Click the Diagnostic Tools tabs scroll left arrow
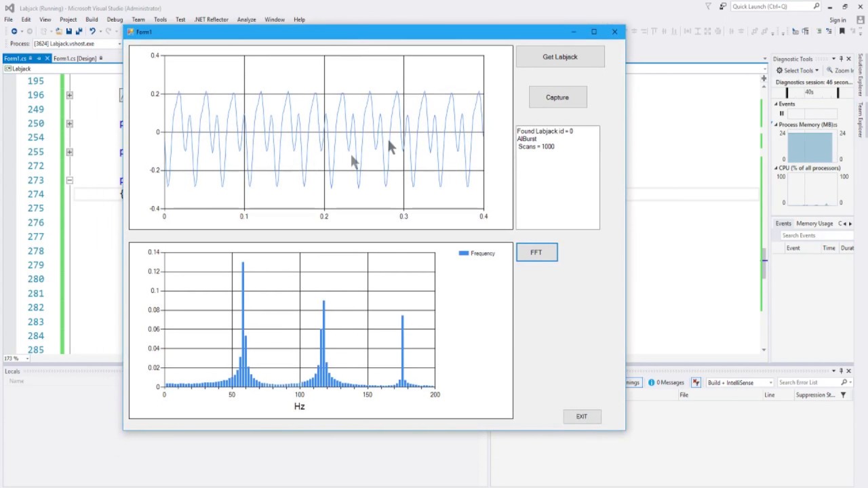Screen dimensions: 868x488 tap(845, 223)
